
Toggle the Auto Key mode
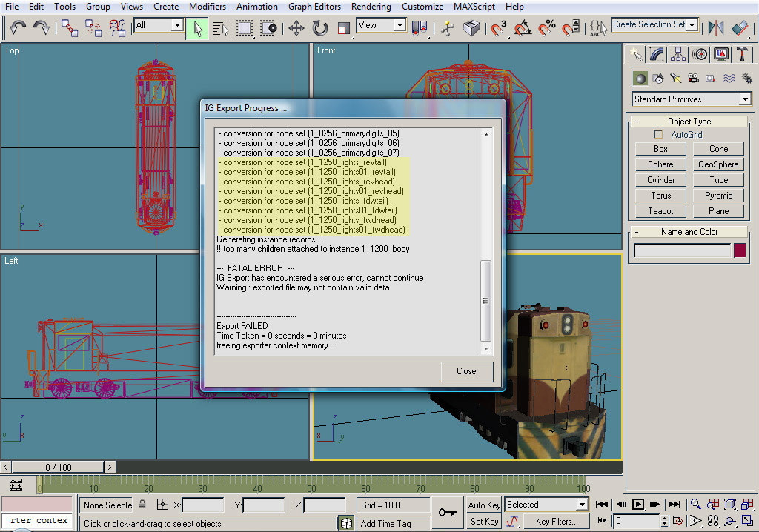click(x=484, y=505)
